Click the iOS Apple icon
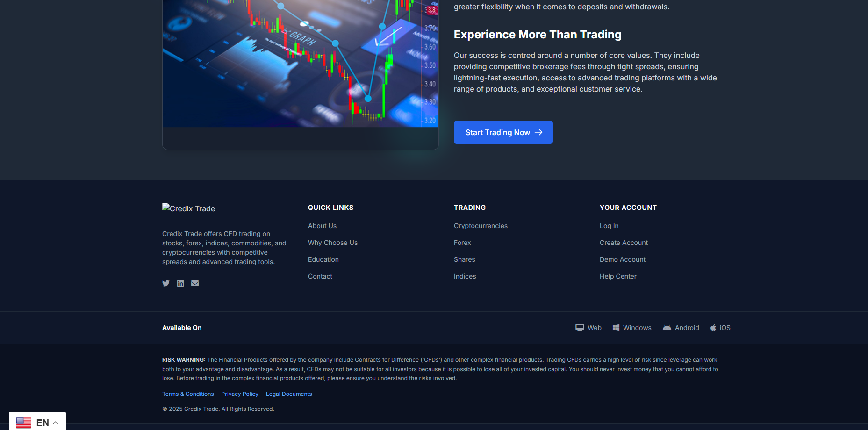Viewport: 868px width, 430px height. (713, 328)
